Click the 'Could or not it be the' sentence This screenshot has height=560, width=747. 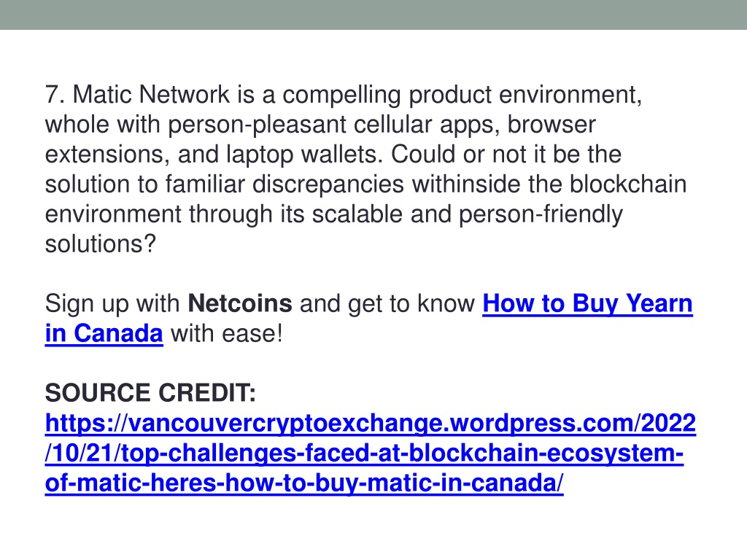point(506,155)
